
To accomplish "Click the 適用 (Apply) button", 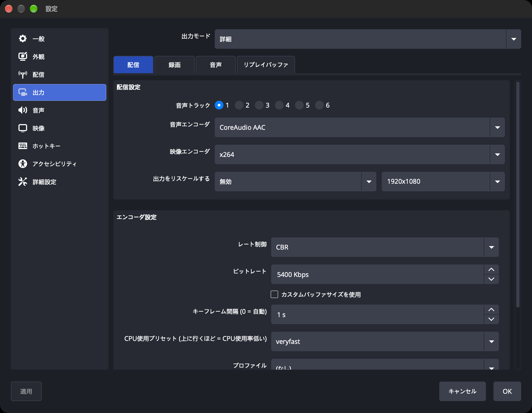I will pyautogui.click(x=26, y=391).
